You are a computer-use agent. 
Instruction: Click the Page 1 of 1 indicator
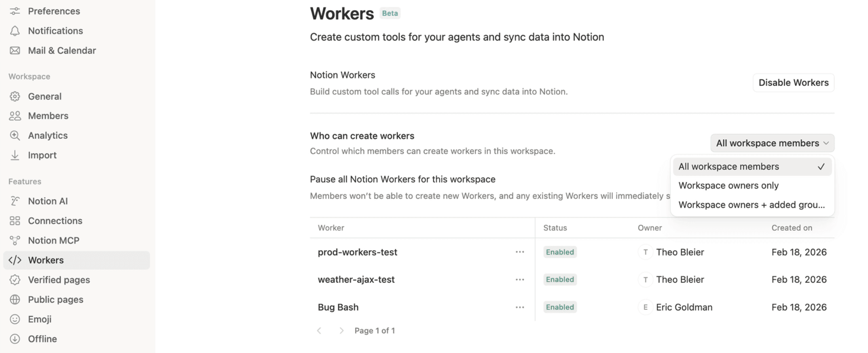[375, 330]
